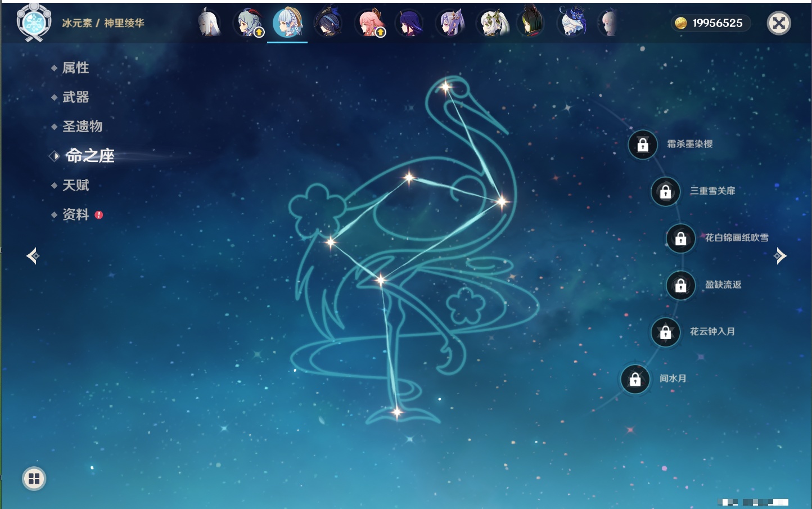
Task: Open the 天赋 talents tab
Action: [x=75, y=185]
